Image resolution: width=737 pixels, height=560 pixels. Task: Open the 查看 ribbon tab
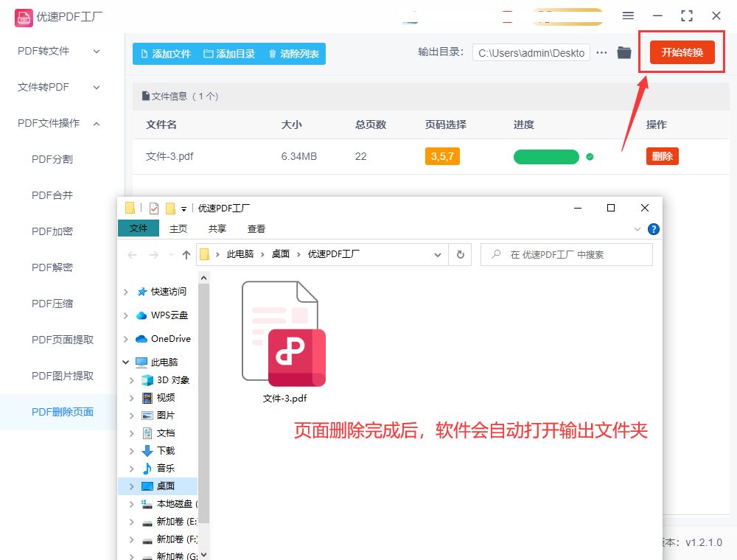[x=256, y=229]
